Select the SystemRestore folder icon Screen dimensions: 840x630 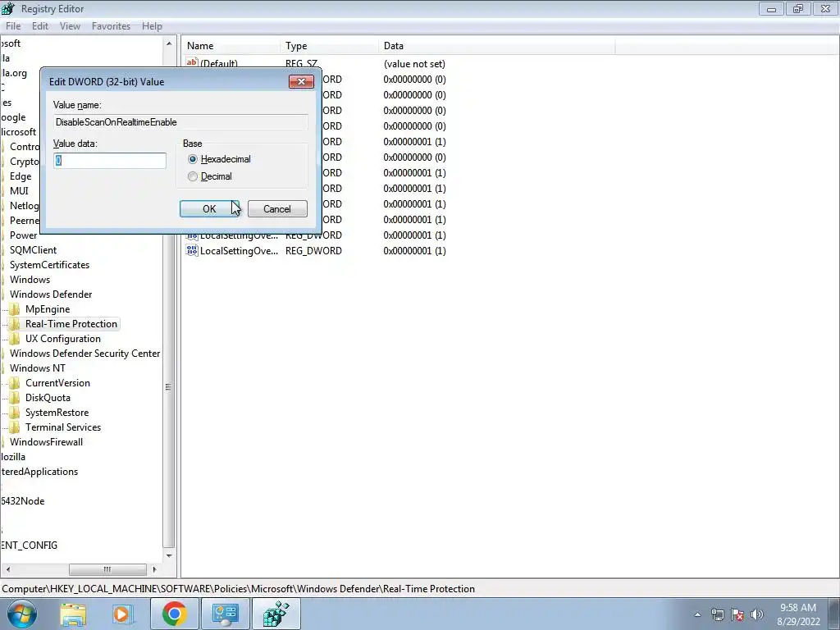(x=15, y=413)
